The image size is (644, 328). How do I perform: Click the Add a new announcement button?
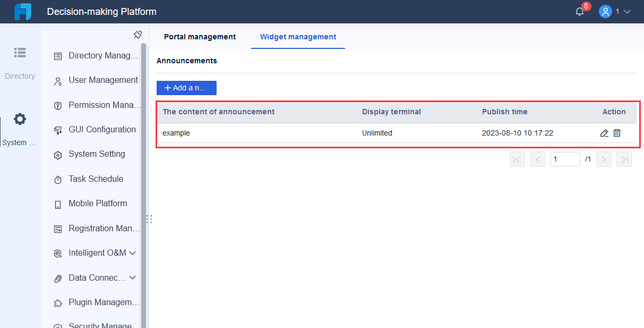click(x=186, y=88)
